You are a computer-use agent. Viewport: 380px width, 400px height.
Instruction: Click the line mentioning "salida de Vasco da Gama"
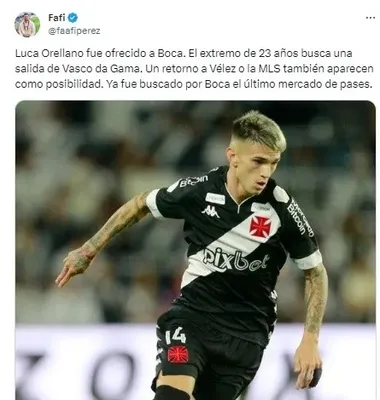click(194, 69)
